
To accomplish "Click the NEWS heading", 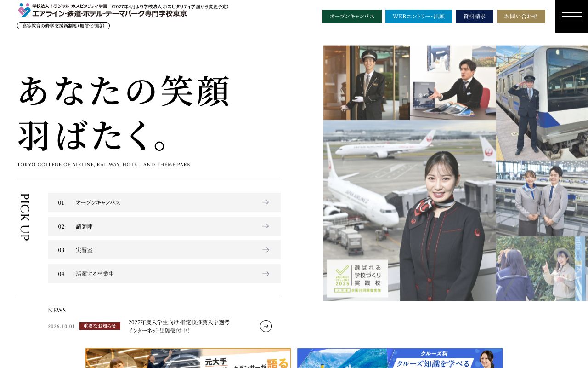I will [57, 310].
